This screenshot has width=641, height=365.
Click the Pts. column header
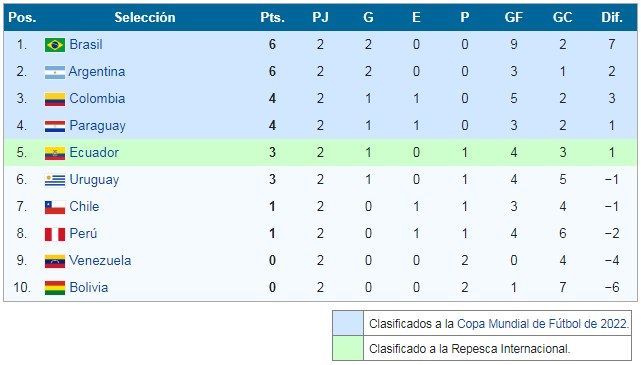(x=272, y=17)
